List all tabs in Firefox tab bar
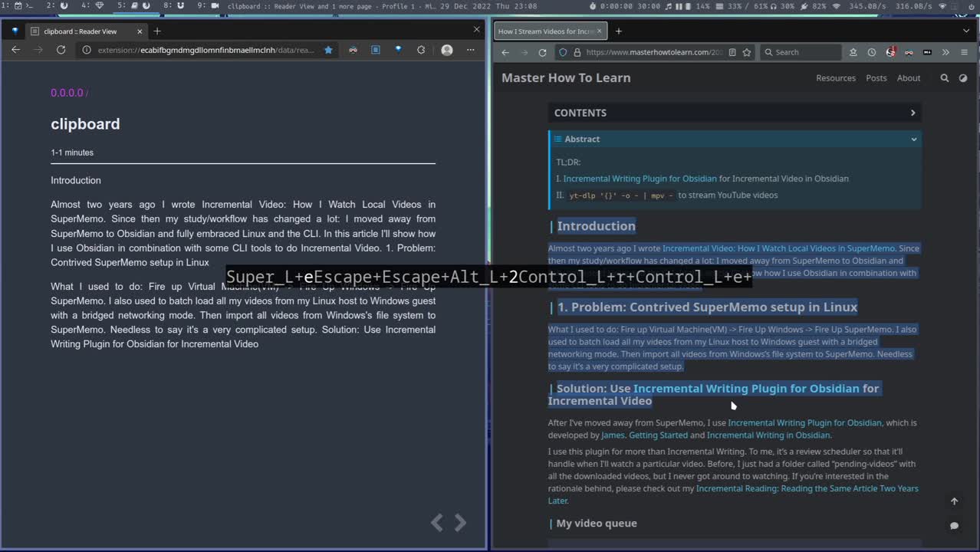The image size is (980, 552). pos(965,31)
